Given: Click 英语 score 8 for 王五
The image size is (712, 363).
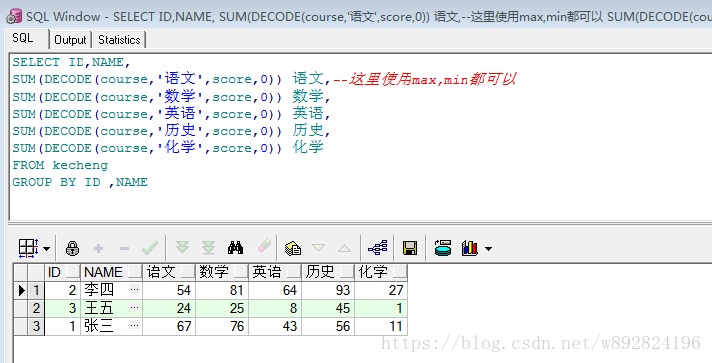Looking at the screenshot, I should pyautogui.click(x=275, y=308).
